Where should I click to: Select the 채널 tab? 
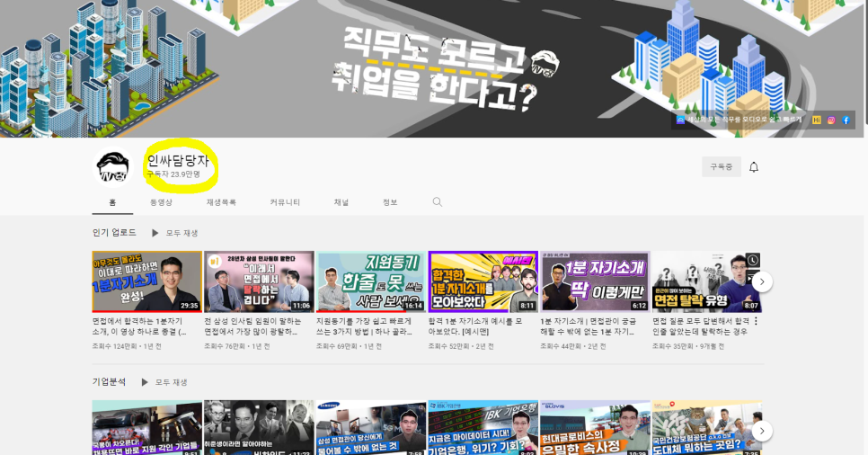(341, 202)
